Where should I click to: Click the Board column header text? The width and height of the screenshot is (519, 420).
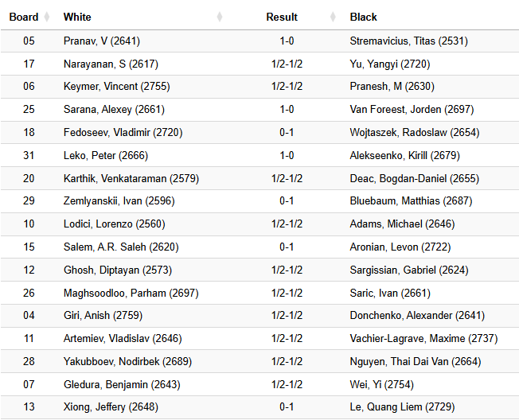tap(24, 17)
